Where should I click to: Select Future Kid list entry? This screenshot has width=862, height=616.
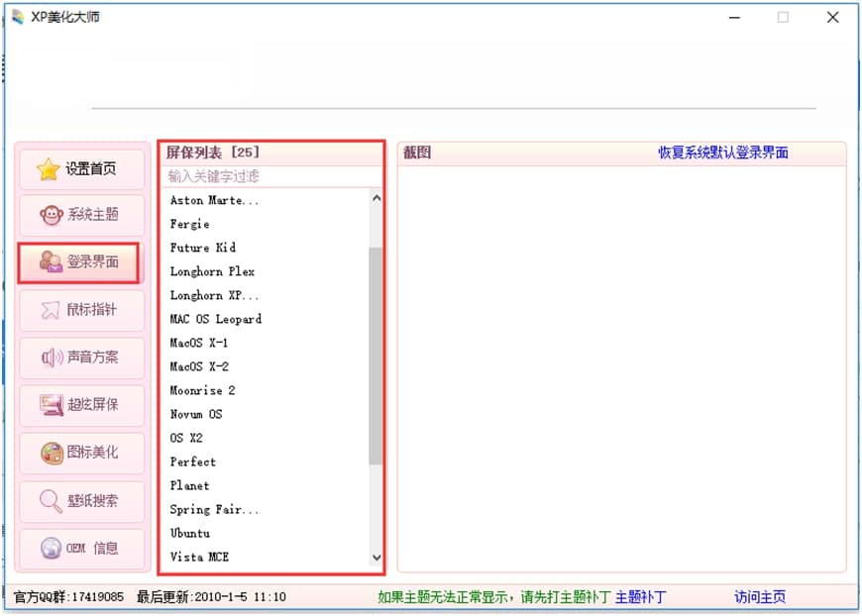point(203,248)
